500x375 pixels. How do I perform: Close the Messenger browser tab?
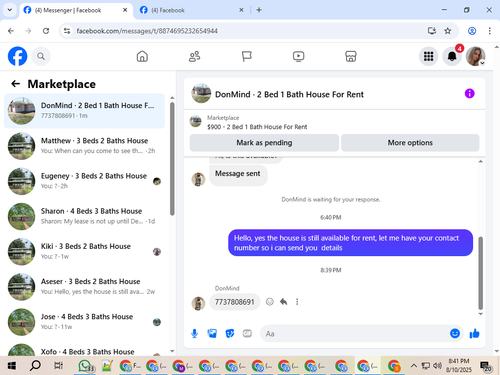(x=125, y=10)
